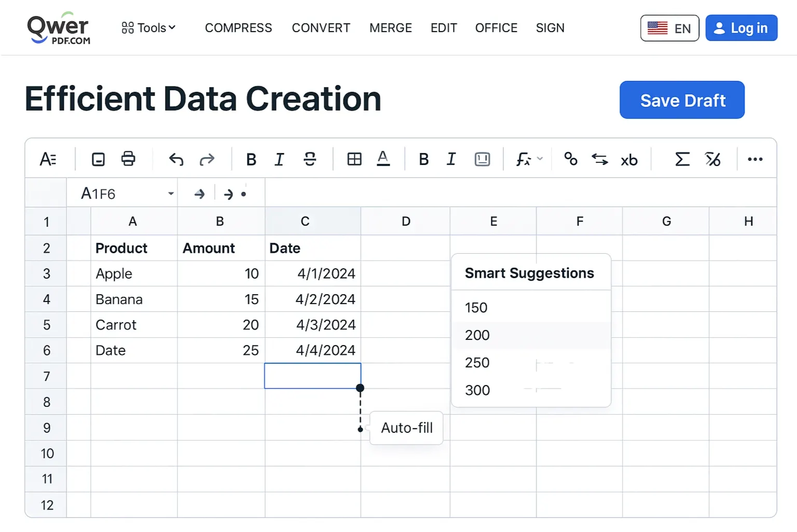797x532 pixels.
Task: Select column C header
Action: pyautogui.click(x=313, y=221)
